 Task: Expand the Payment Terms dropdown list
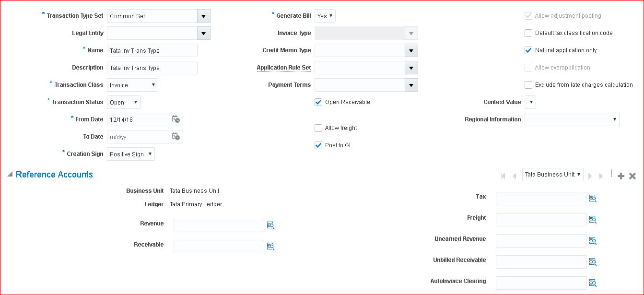411,85
